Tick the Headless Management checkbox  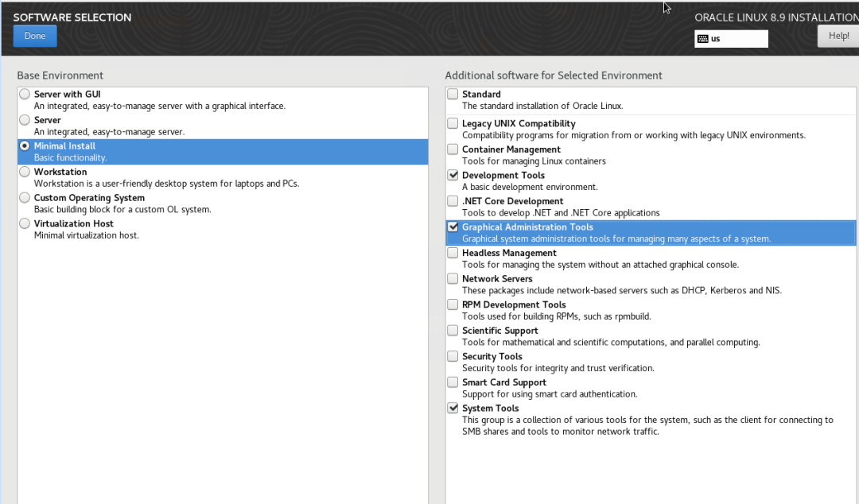click(x=453, y=253)
